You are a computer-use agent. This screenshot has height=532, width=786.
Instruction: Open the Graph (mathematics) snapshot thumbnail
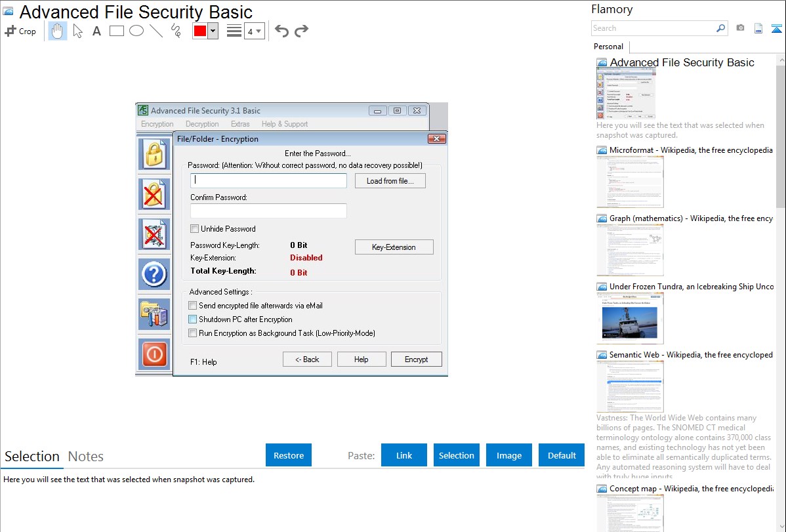(x=630, y=250)
